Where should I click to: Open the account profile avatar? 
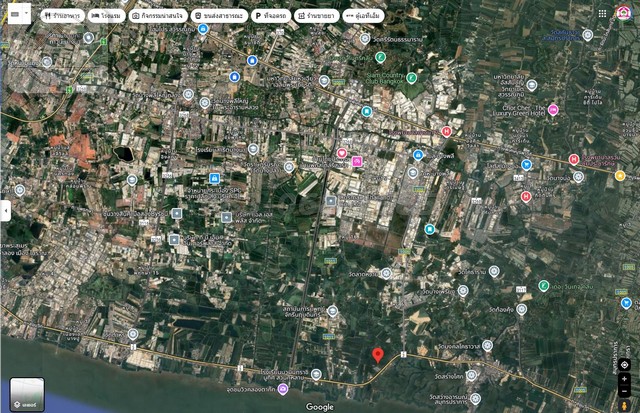click(623, 13)
